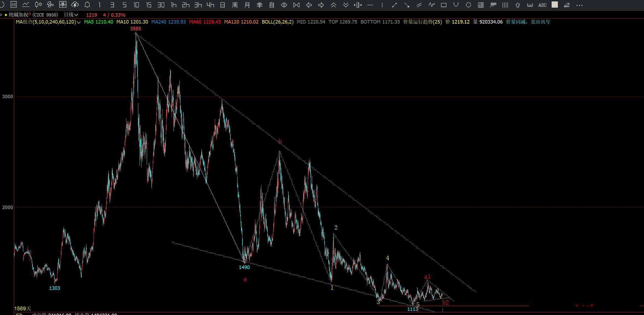The image size is (644, 315).
Task: Select the Fibonacci retracement lines tool
Action: pyautogui.click(x=493, y=5)
